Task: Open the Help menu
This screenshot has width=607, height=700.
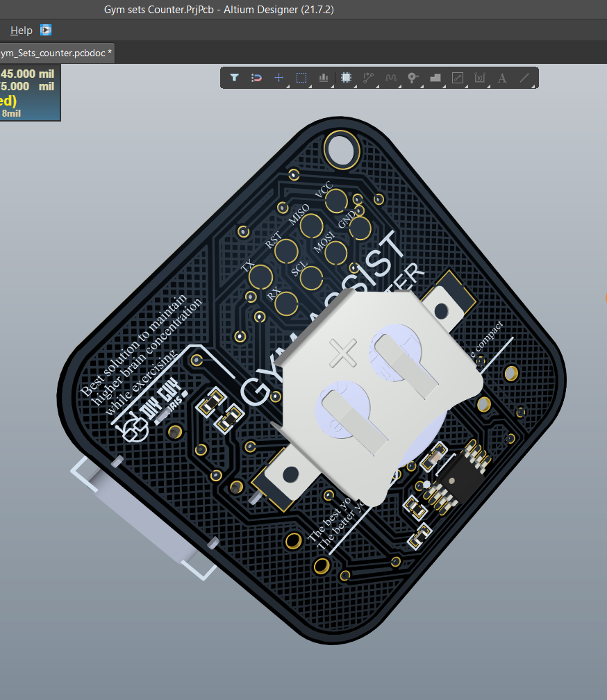Action: [x=22, y=31]
